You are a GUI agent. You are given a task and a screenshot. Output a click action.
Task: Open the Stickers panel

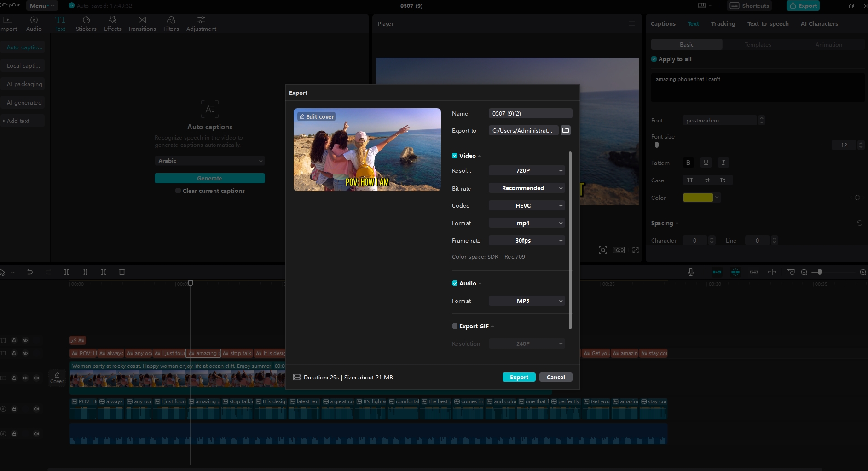click(86, 23)
